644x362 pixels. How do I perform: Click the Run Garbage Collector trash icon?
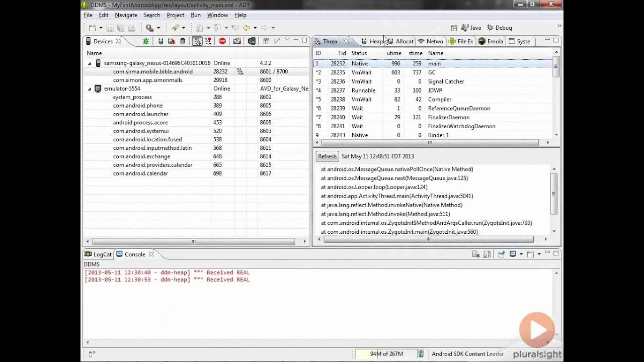click(x=421, y=354)
